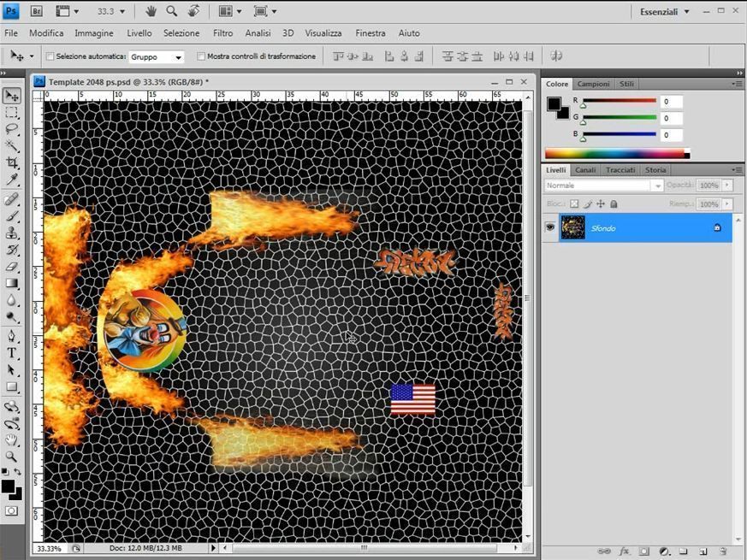Screen dimensions: 747x560
Task: Select the Pen tool
Action: (12, 336)
